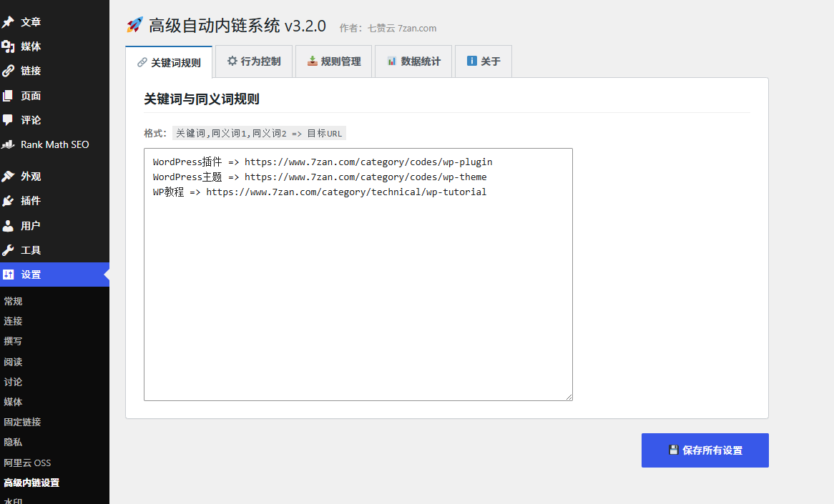Click the gear icon on the 行为控制 tab
Viewport: 834px width, 504px height.
pos(232,61)
